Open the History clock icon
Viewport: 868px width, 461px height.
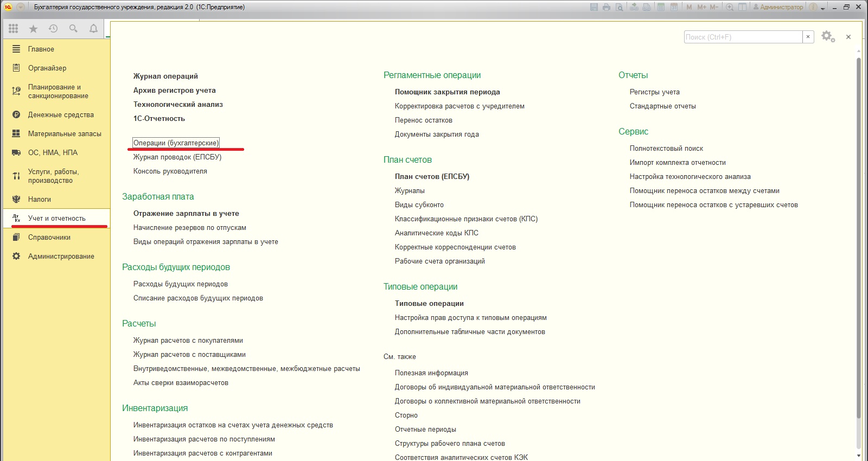click(x=53, y=29)
